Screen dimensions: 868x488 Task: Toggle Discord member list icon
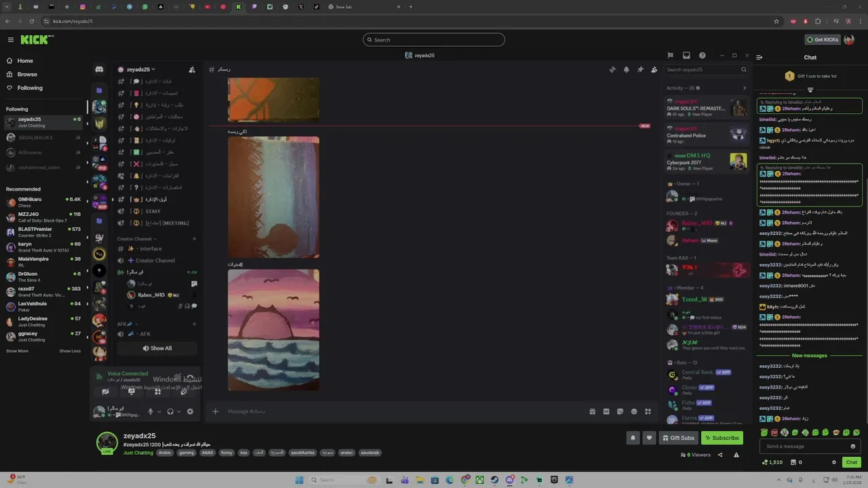point(654,69)
